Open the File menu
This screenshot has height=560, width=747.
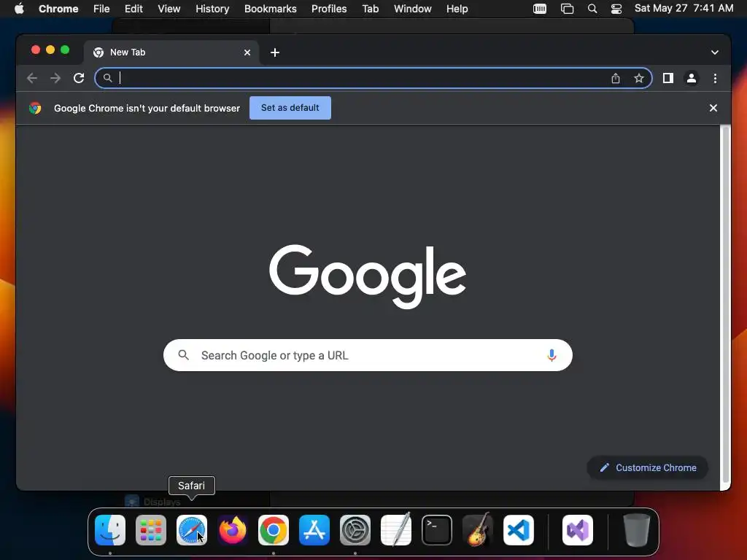pyautogui.click(x=101, y=9)
